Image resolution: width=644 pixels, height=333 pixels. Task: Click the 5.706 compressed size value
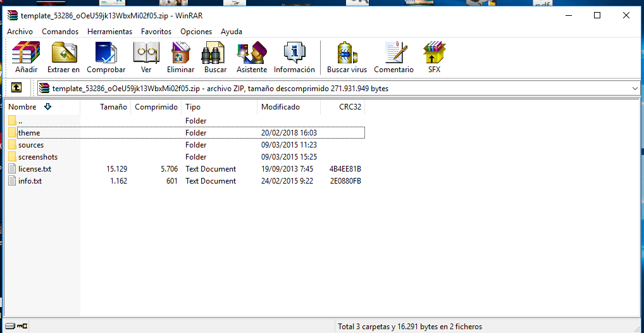pyautogui.click(x=168, y=168)
